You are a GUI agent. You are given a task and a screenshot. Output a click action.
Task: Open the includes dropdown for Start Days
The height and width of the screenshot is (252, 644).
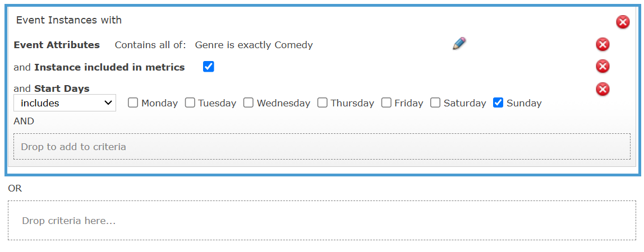click(x=65, y=103)
